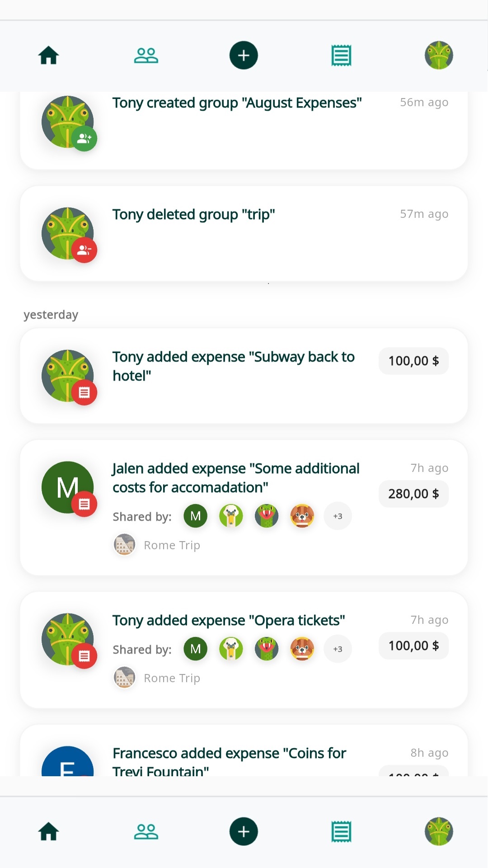Tap the 280,00 $ amount badge
The height and width of the screenshot is (868, 488).
[x=413, y=494]
